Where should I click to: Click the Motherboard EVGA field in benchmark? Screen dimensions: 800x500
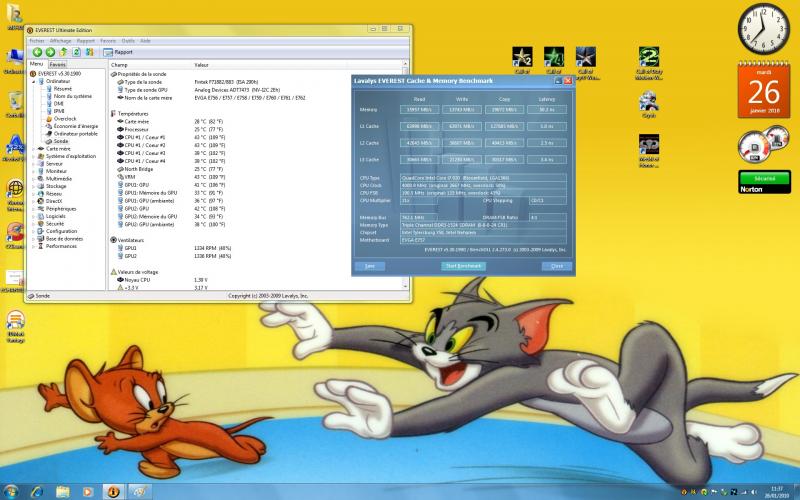(483, 240)
